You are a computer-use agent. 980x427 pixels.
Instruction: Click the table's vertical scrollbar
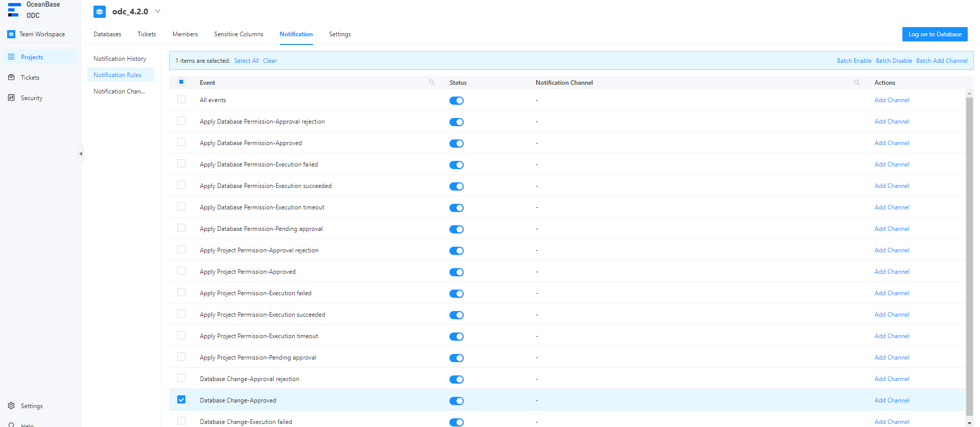969,255
